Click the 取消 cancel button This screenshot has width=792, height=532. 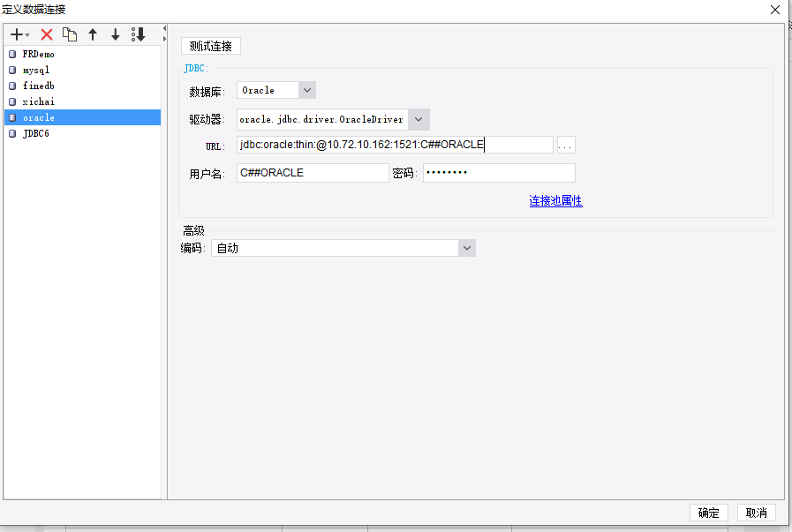coord(756,513)
